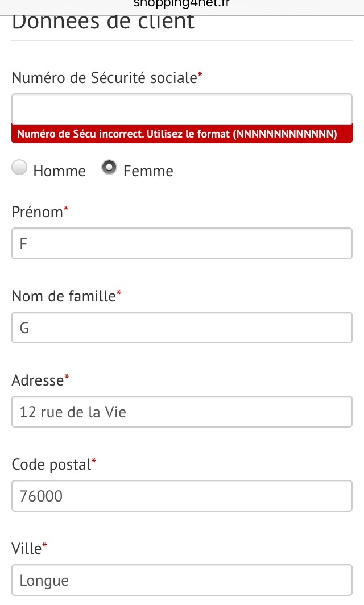Click the Code postal field showing 76000

tap(182, 496)
